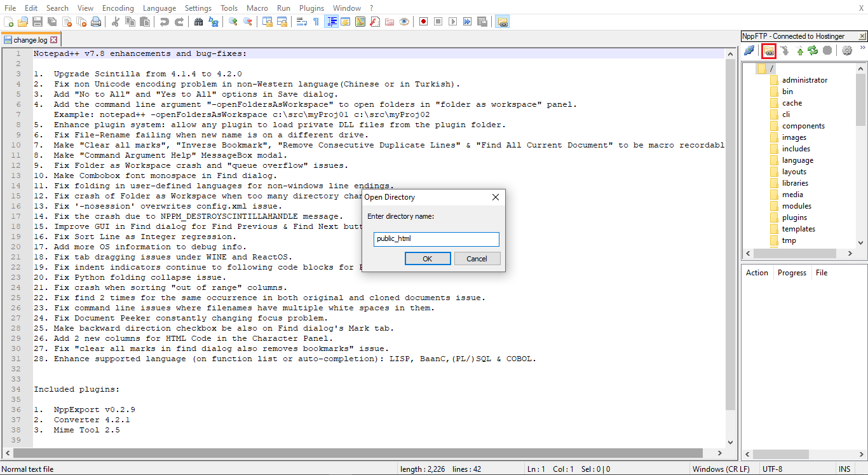The image size is (868, 475).
Task: Open the Find dialog via binoculars icon
Action: [x=198, y=21]
